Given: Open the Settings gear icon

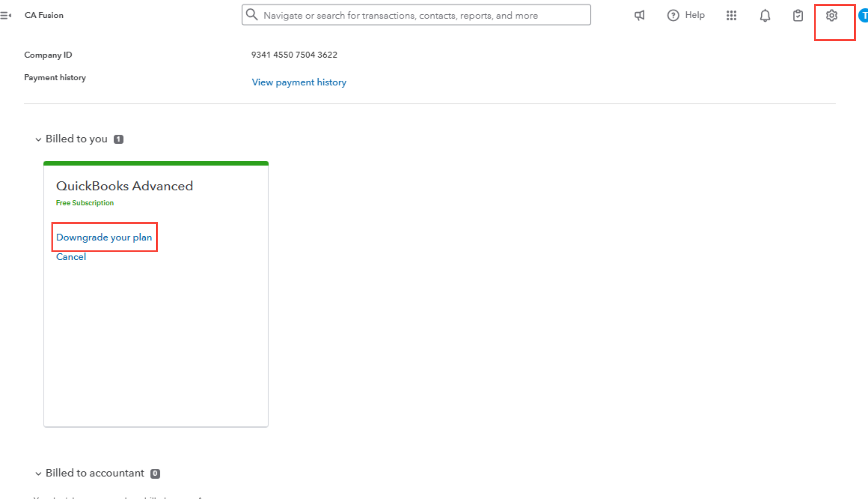Looking at the screenshot, I should click(831, 15).
